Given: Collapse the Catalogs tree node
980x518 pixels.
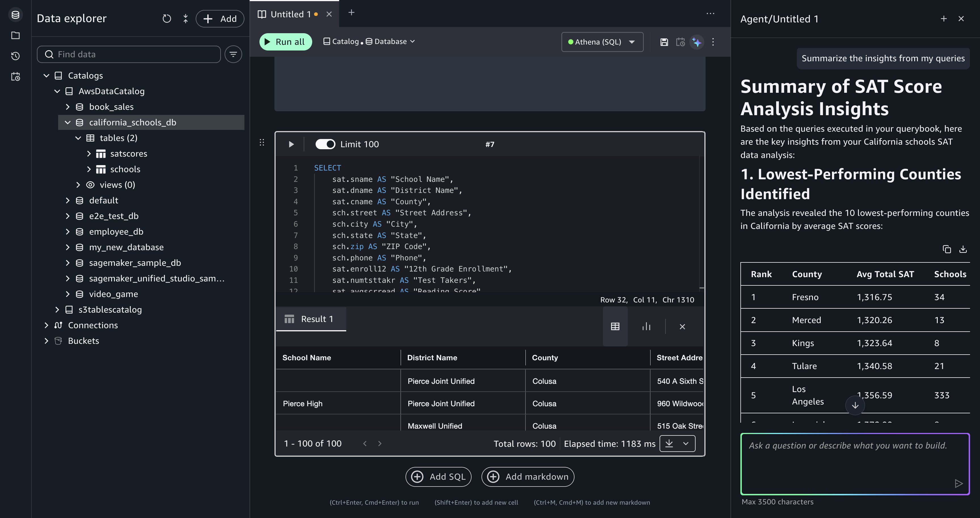Looking at the screenshot, I should [x=47, y=76].
